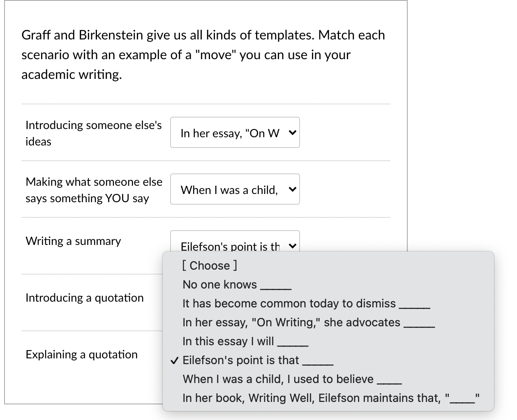
Task: Click the "Explaining a quotation" scenario label
Action: point(81,354)
